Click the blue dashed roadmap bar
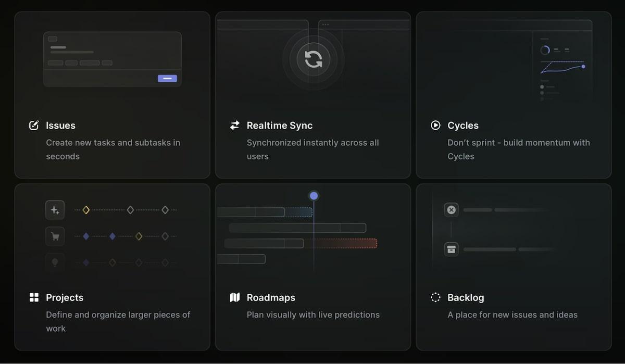The height and width of the screenshot is (364, 625). [298, 212]
